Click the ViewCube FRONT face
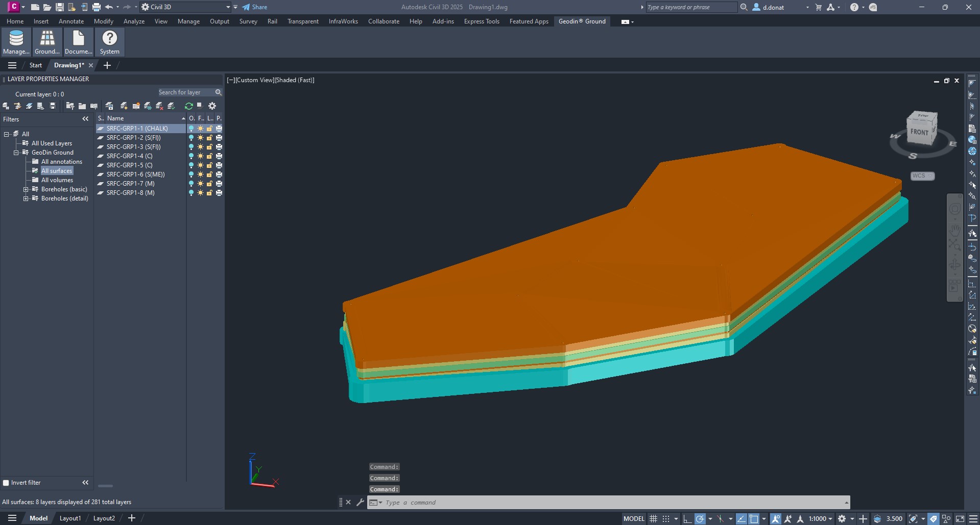Viewport: 980px width, 525px height. coord(919,132)
